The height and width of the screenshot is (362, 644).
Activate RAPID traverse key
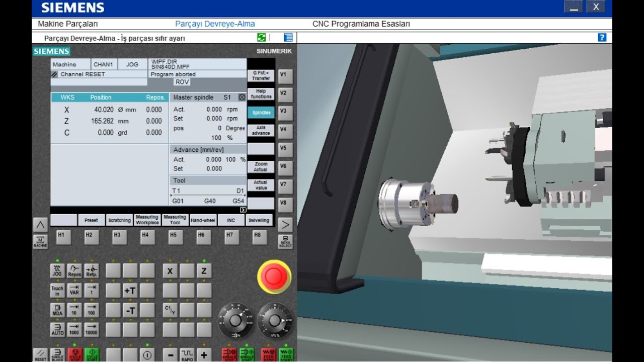pyautogui.click(x=187, y=355)
